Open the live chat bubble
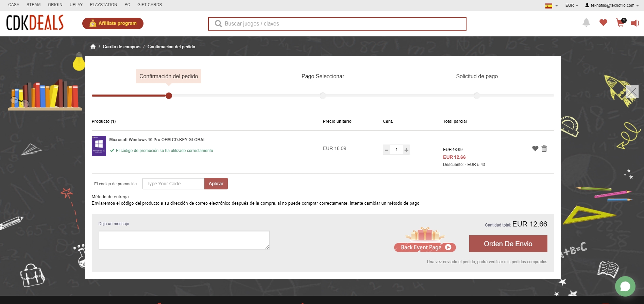The height and width of the screenshot is (304, 644). coord(625,286)
